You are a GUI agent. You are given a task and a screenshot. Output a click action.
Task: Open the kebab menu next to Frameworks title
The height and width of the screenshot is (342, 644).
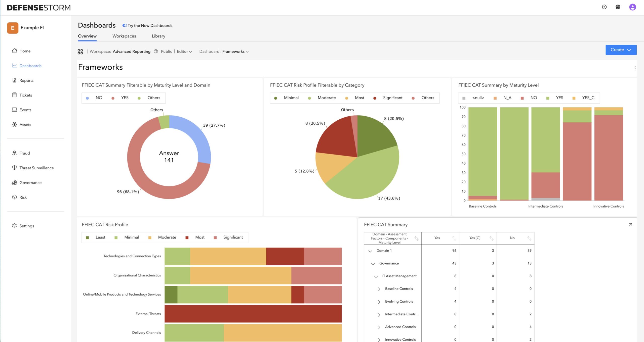tap(635, 68)
